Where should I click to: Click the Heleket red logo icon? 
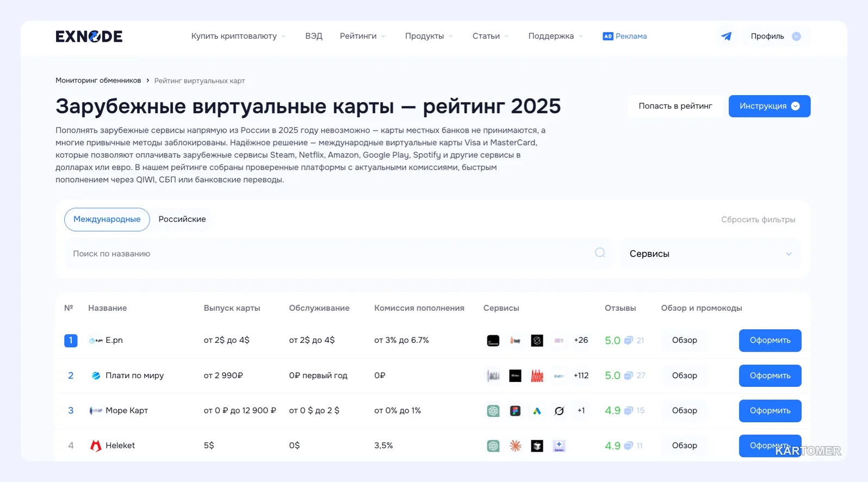coord(96,446)
